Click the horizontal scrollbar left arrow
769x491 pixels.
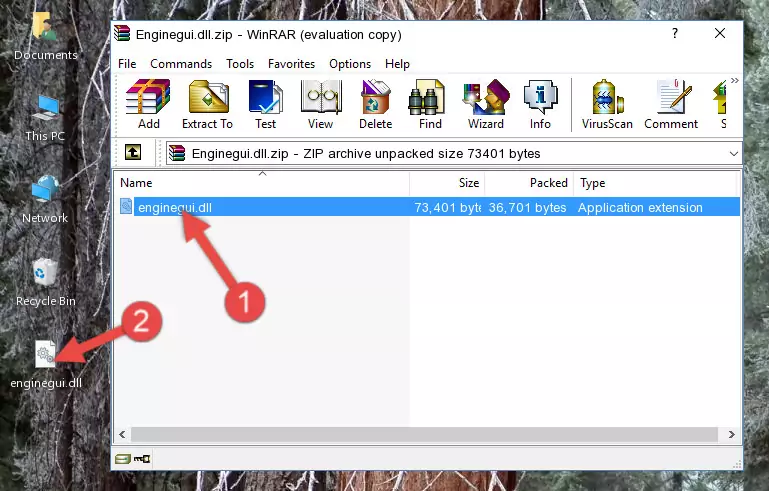[122, 434]
